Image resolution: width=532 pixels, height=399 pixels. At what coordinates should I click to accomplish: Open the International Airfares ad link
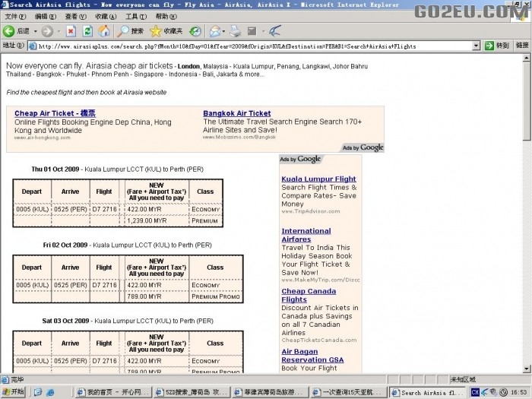(x=306, y=235)
